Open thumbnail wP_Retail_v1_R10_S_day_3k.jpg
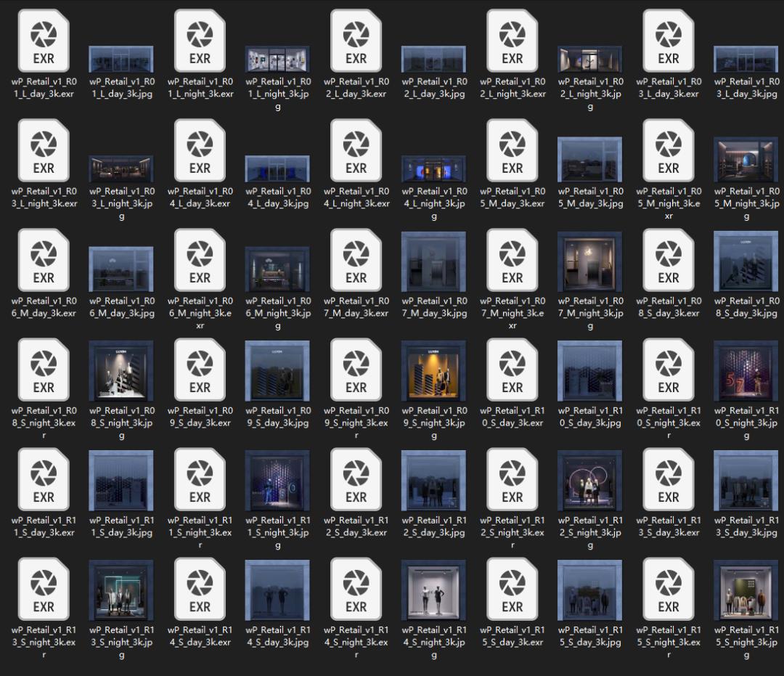Screen dimensions: 784x676 pyautogui.click(x=590, y=371)
